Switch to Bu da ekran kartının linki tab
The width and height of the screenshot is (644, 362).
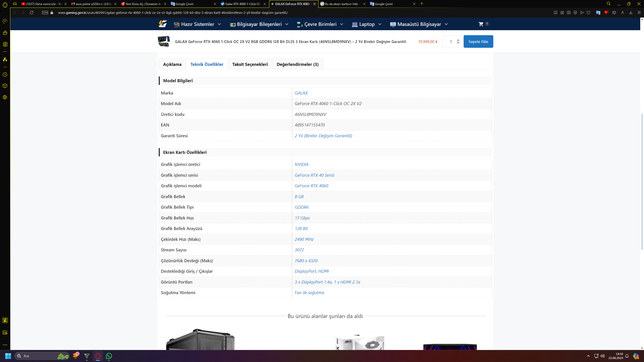(x=341, y=4)
